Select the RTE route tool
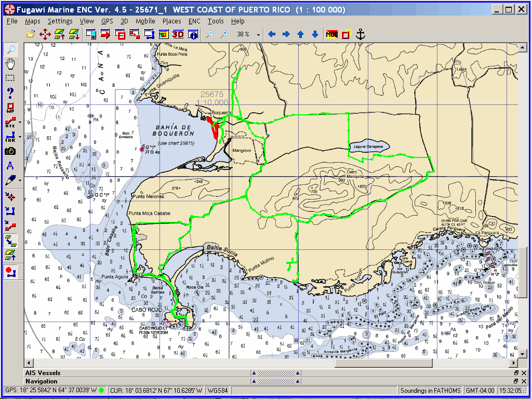Screen dimensions: 532x399 click(10, 122)
